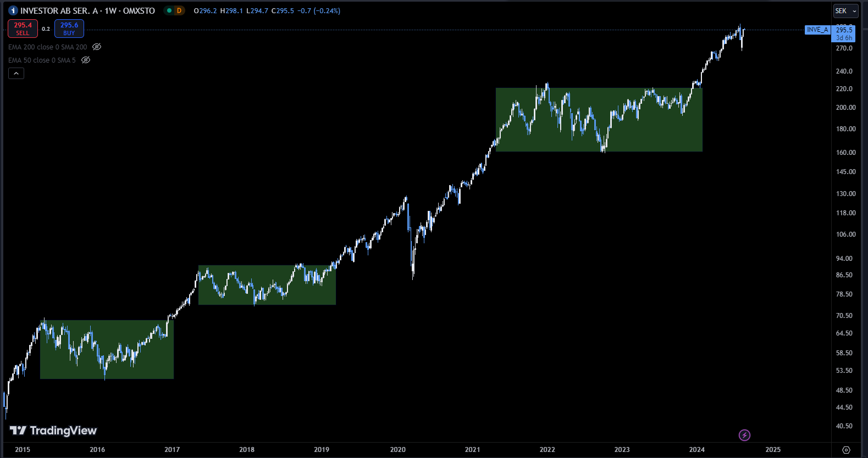Click the C295.5 close value
Viewport: 868px width, 458px height.
point(283,11)
